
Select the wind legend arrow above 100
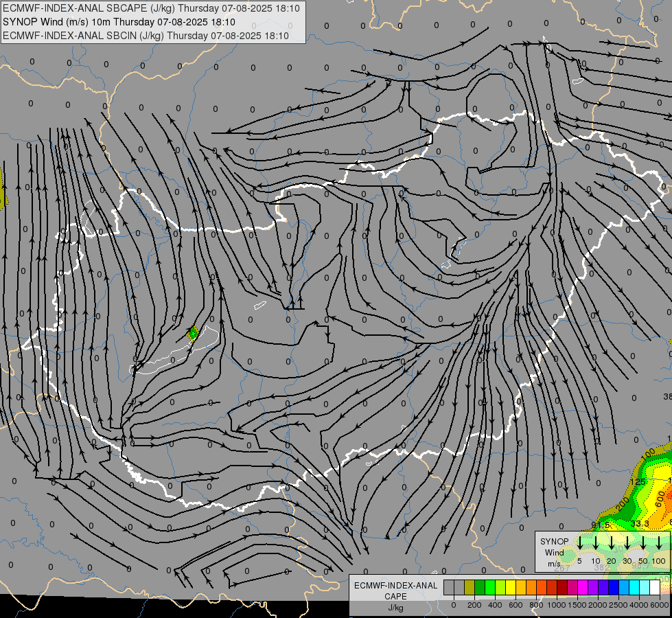click(x=659, y=542)
